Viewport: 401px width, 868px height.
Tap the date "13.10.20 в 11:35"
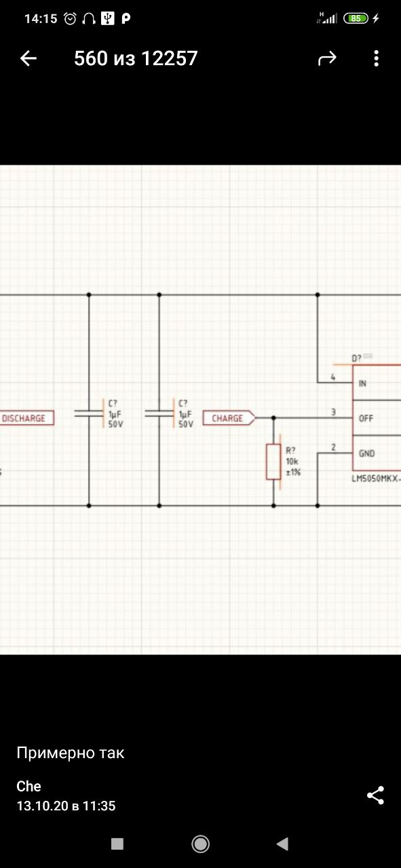click(x=66, y=806)
